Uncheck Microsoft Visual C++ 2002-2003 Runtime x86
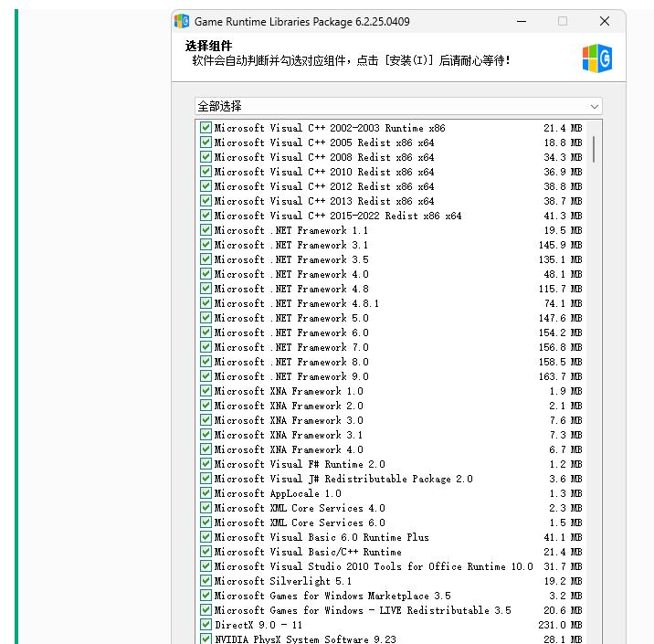Screen dimensions: 654x644 [206, 128]
